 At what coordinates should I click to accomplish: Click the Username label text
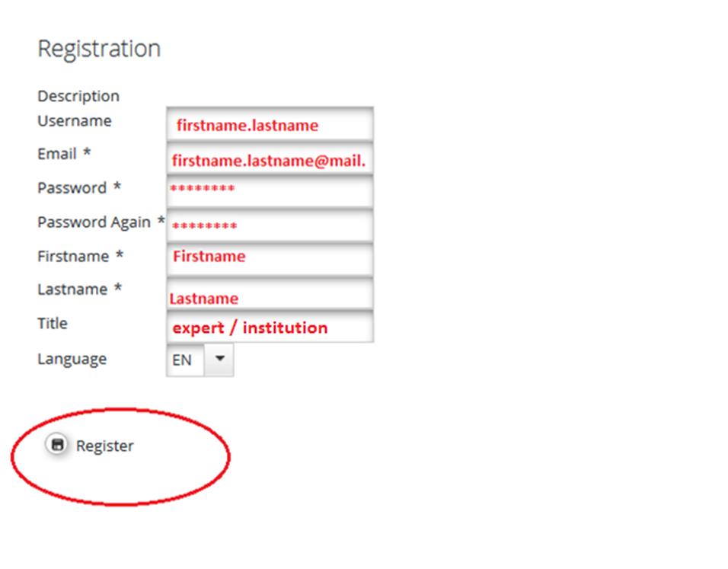[75, 121]
